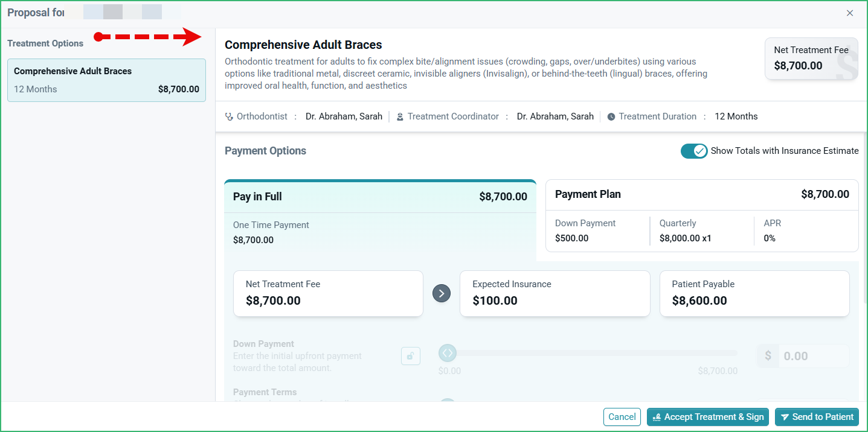Select the Comprehensive Adult Braces treatment option
This screenshot has height=432, width=868.
tap(106, 80)
